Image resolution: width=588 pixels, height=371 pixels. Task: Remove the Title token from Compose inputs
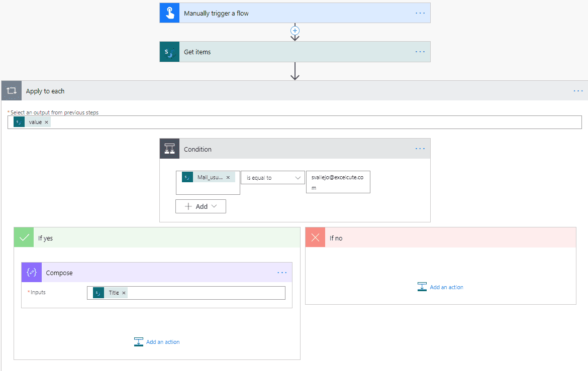124,292
